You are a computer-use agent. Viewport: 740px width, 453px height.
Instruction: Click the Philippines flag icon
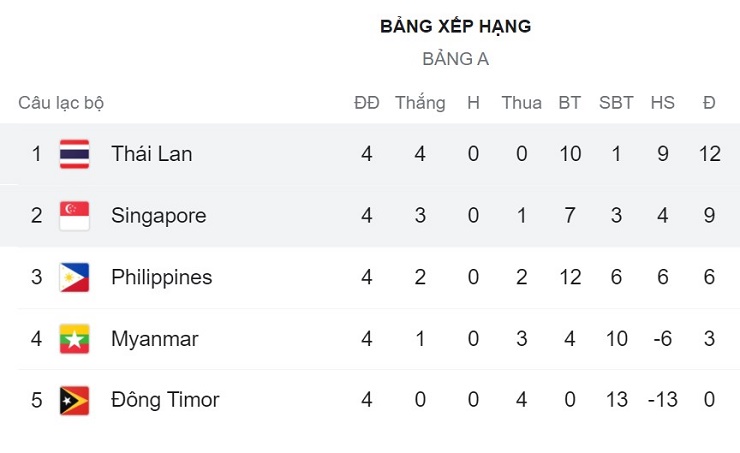74,277
